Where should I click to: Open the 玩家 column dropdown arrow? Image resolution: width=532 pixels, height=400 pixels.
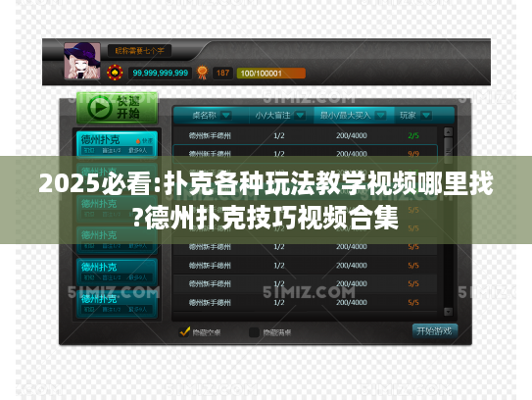click(426, 116)
